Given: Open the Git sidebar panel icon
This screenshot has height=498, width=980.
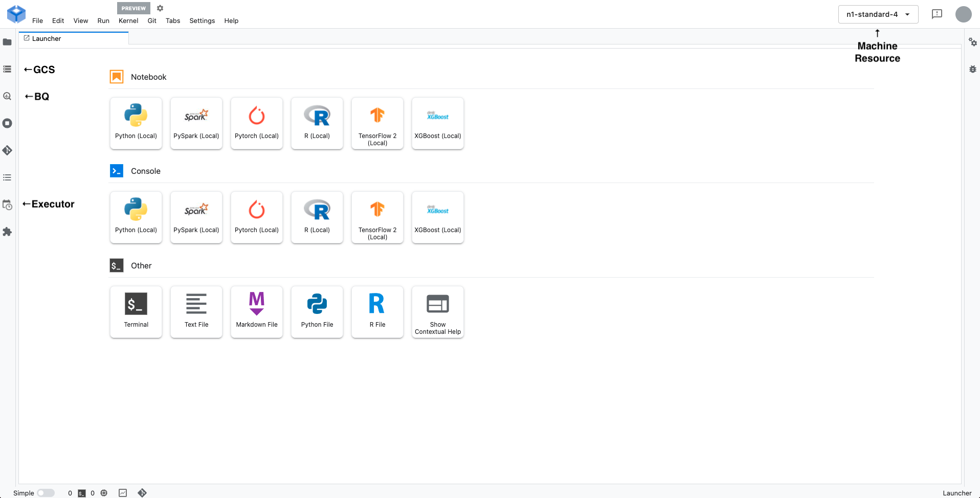Looking at the screenshot, I should tap(7, 150).
